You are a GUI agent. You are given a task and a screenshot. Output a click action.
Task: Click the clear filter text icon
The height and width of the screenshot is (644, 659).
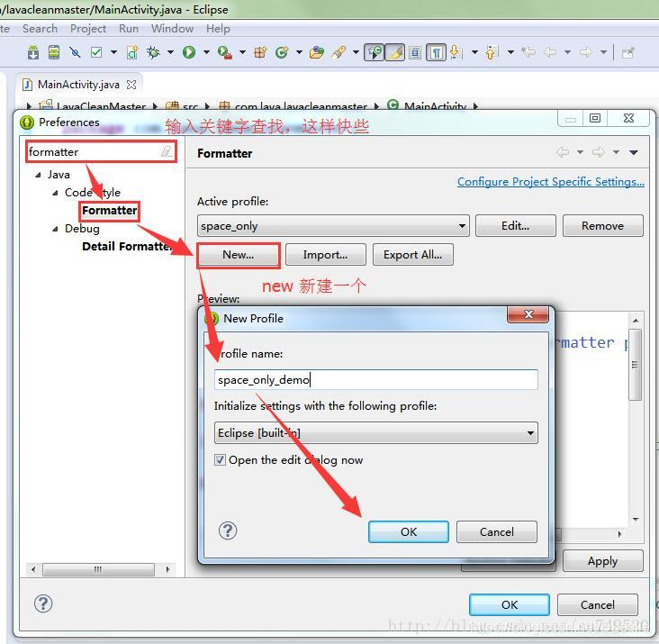(167, 151)
